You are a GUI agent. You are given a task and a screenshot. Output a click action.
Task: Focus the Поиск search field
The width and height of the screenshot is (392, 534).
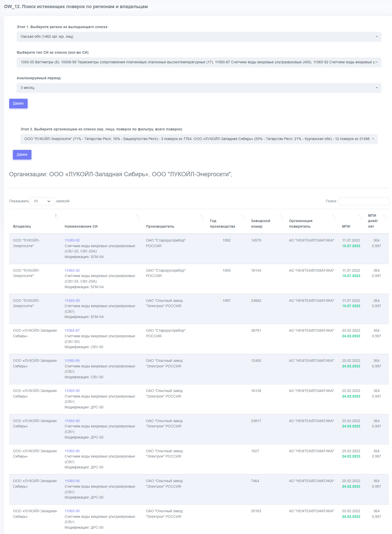click(364, 201)
